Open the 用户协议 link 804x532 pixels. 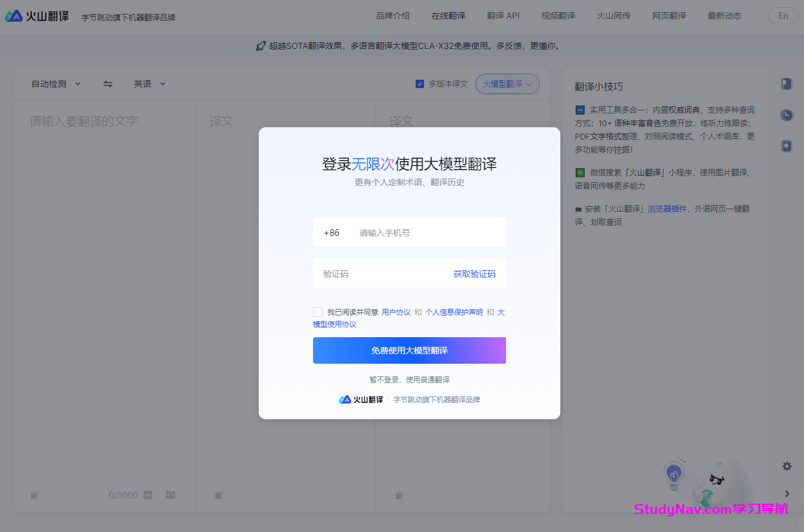click(x=396, y=312)
